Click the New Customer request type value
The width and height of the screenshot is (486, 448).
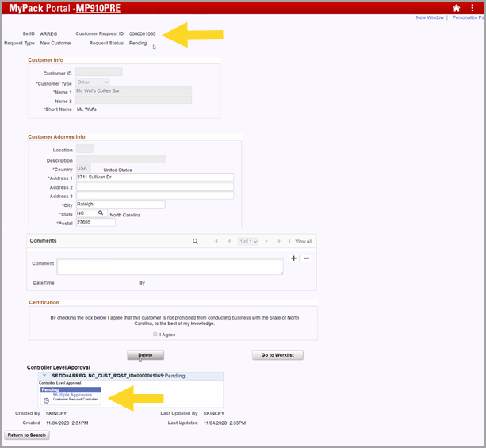(55, 43)
